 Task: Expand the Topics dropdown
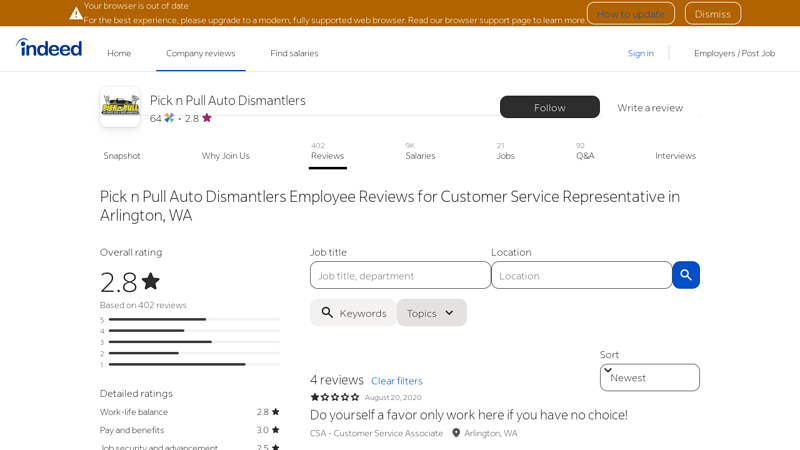(431, 313)
